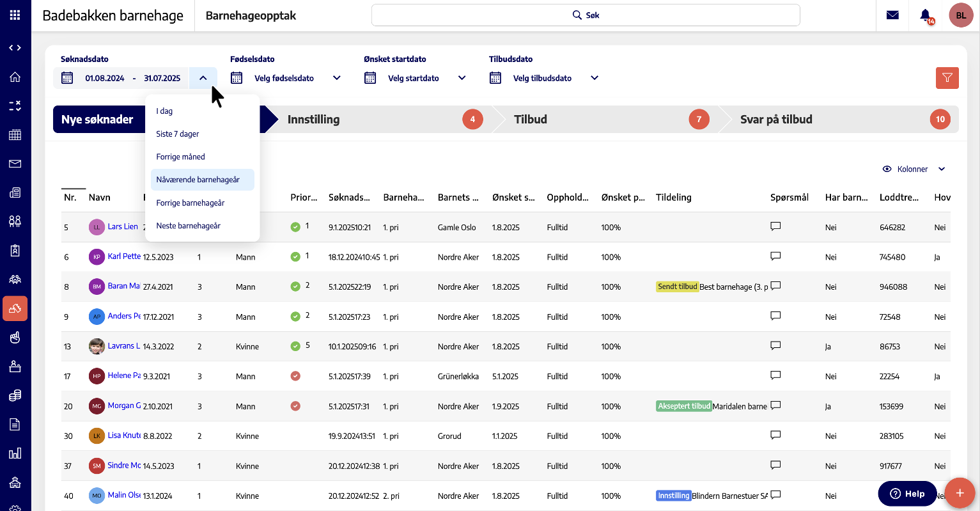Click the Søknadsdato calendar icon
The width and height of the screenshot is (980, 511).
(x=67, y=78)
